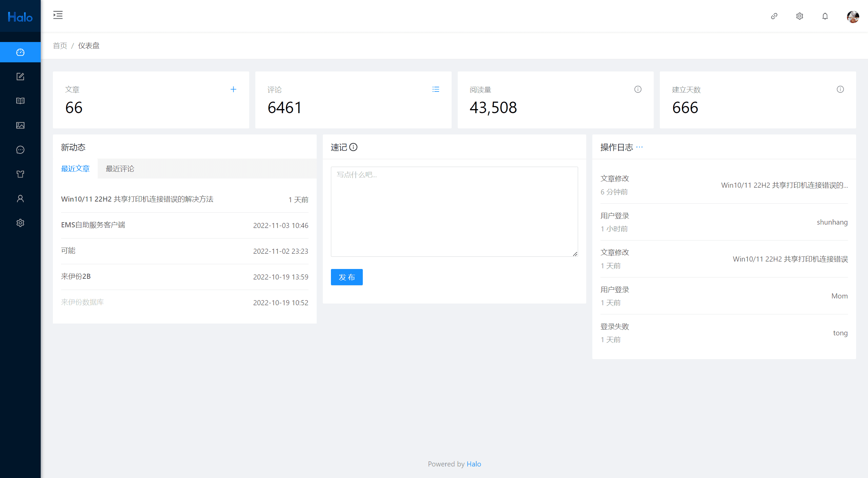
Task: Click the plus icon on 文章 card
Action: (x=233, y=89)
